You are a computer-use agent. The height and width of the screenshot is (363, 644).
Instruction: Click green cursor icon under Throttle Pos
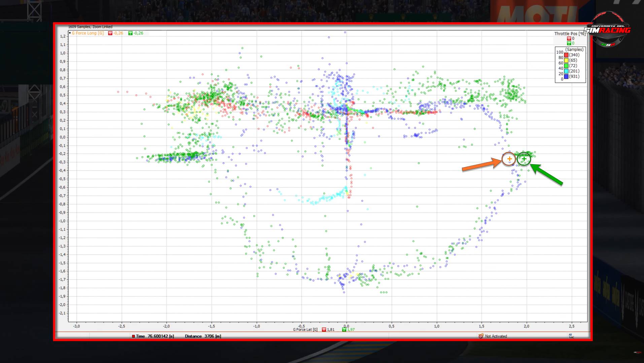[x=569, y=43]
